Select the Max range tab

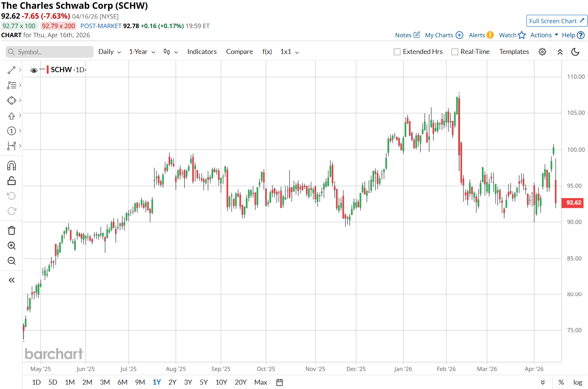(261, 382)
